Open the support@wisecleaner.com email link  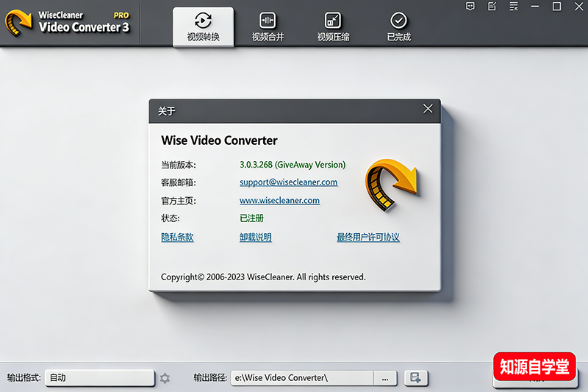pyautogui.click(x=288, y=182)
